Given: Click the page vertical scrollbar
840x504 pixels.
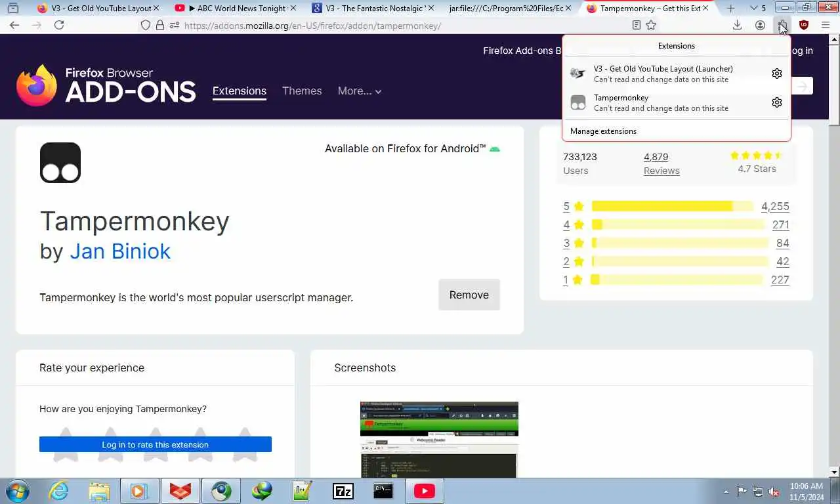Looking at the screenshot, I should pyautogui.click(x=834, y=256).
